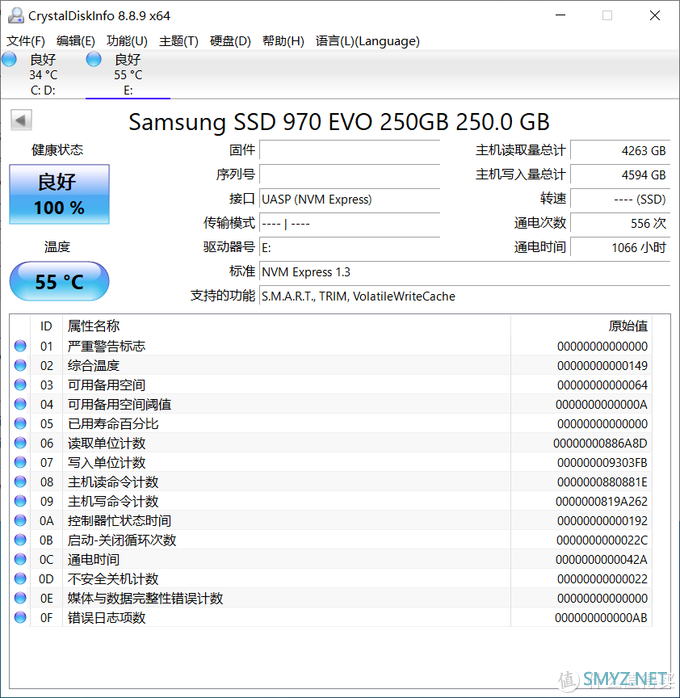Click status icon for row 0F 错误日志项数
680x698 pixels.
20,617
